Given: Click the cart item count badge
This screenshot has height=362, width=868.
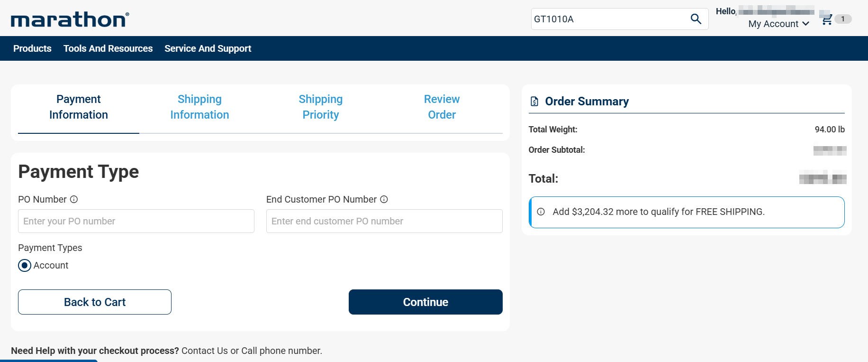Looking at the screenshot, I should point(842,19).
